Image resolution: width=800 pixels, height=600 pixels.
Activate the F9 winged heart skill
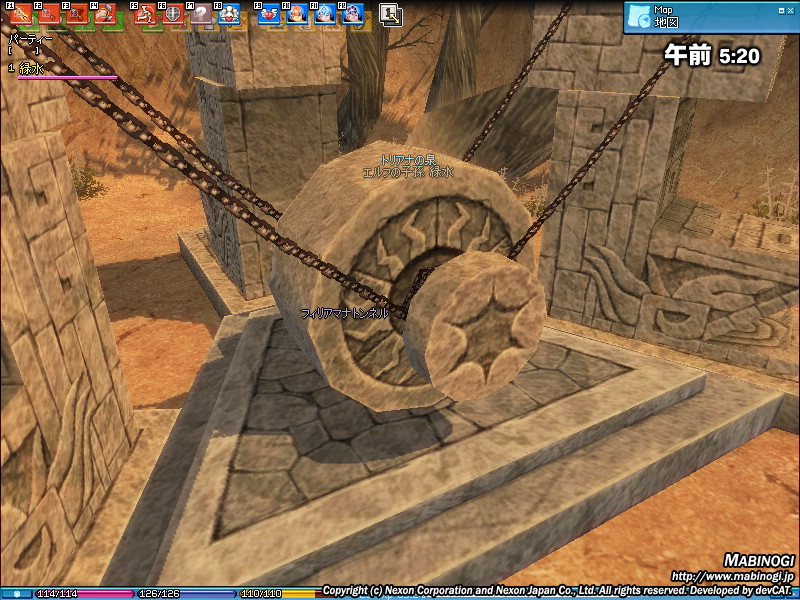[x=268, y=14]
